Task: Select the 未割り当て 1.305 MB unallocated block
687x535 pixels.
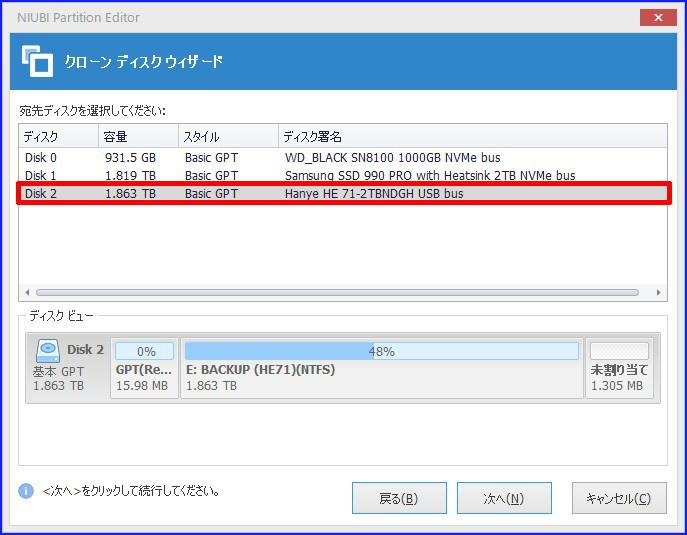Action: (619, 368)
